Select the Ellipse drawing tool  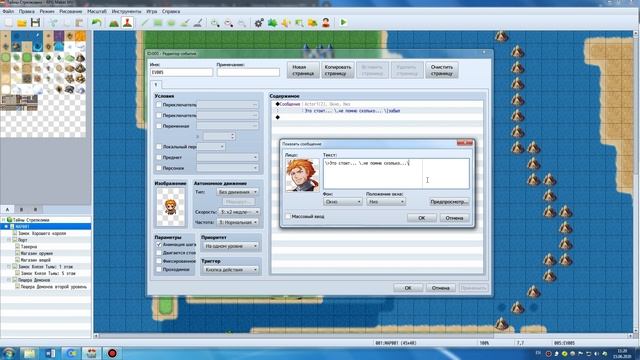(x=171, y=23)
